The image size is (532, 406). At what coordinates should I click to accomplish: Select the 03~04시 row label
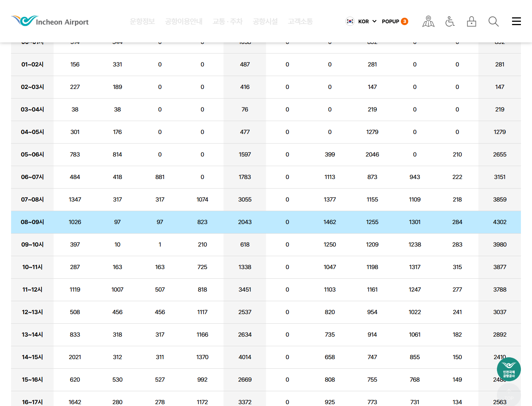coord(33,110)
